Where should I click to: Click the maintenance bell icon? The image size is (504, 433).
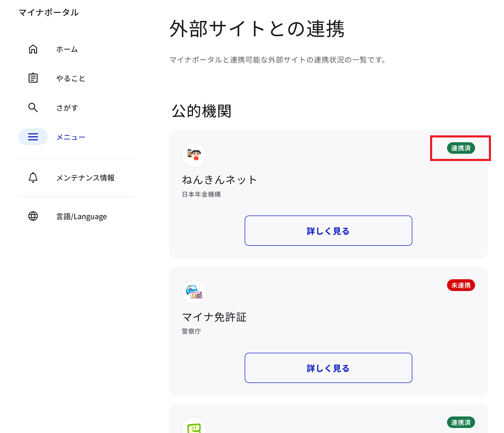[x=33, y=177]
